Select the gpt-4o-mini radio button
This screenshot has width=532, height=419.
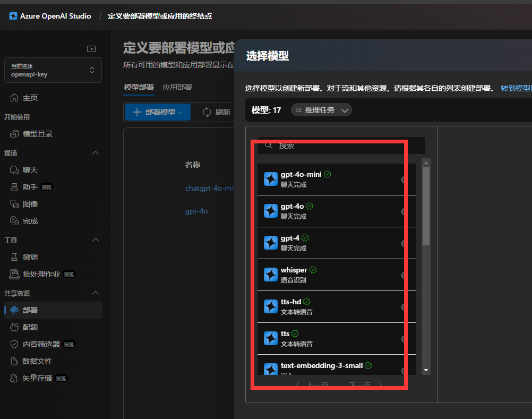tap(405, 180)
